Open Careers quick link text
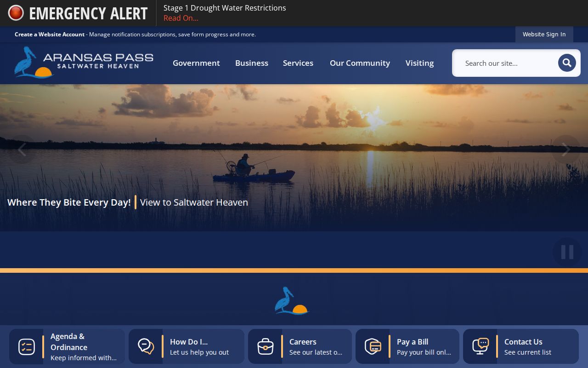The height and width of the screenshot is (368, 588). pos(303,342)
